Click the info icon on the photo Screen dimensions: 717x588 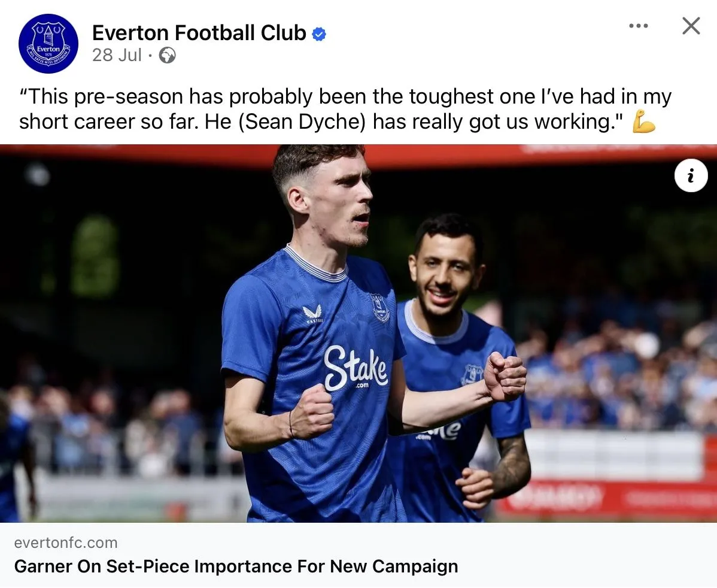click(x=691, y=176)
